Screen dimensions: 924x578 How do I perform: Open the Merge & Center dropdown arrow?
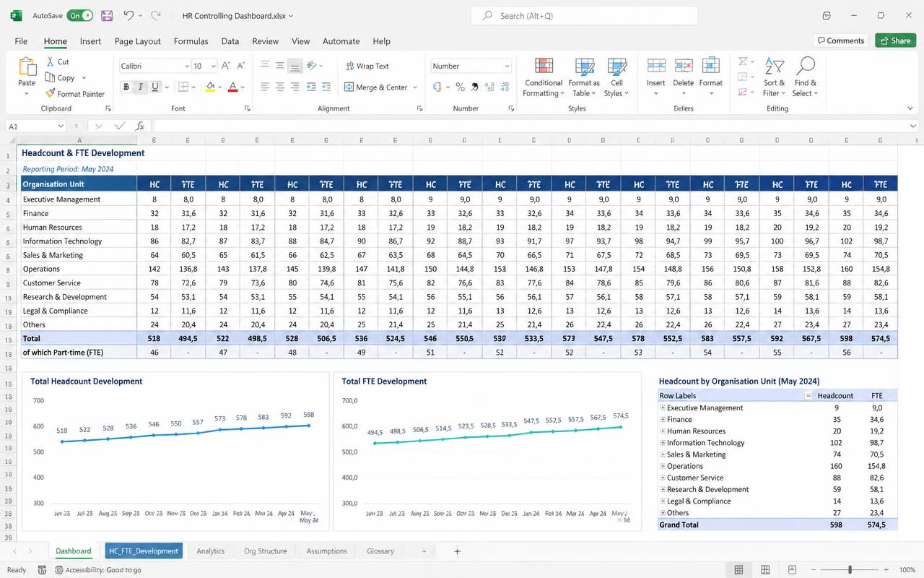(415, 87)
